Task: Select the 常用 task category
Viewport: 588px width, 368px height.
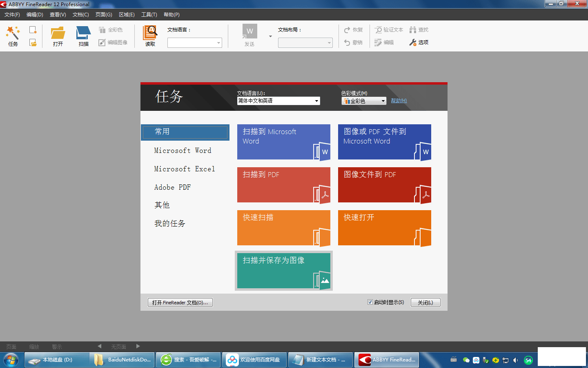Action: 185,132
